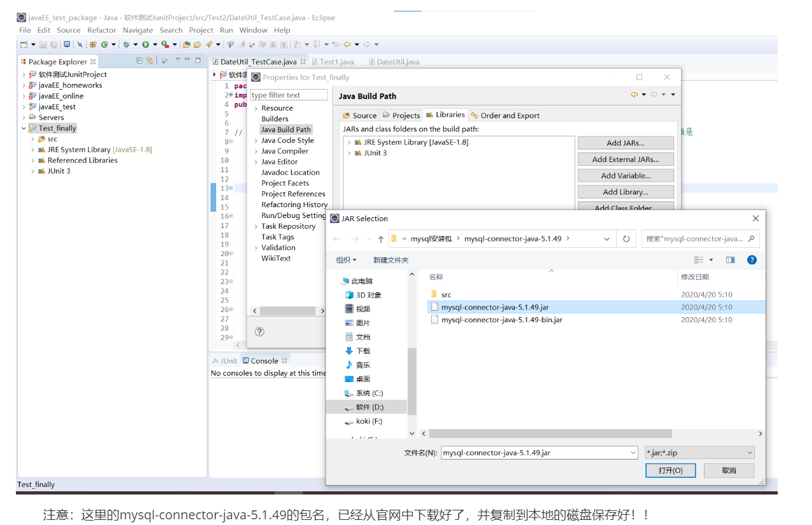Screen dimensions: 812x525
Task: Click the Debug bug icon in toolbar
Action: click(x=126, y=44)
